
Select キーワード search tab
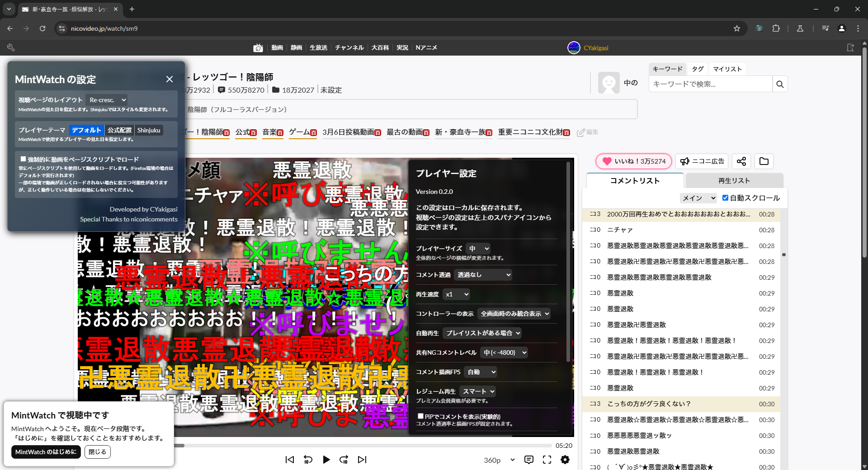click(x=667, y=69)
